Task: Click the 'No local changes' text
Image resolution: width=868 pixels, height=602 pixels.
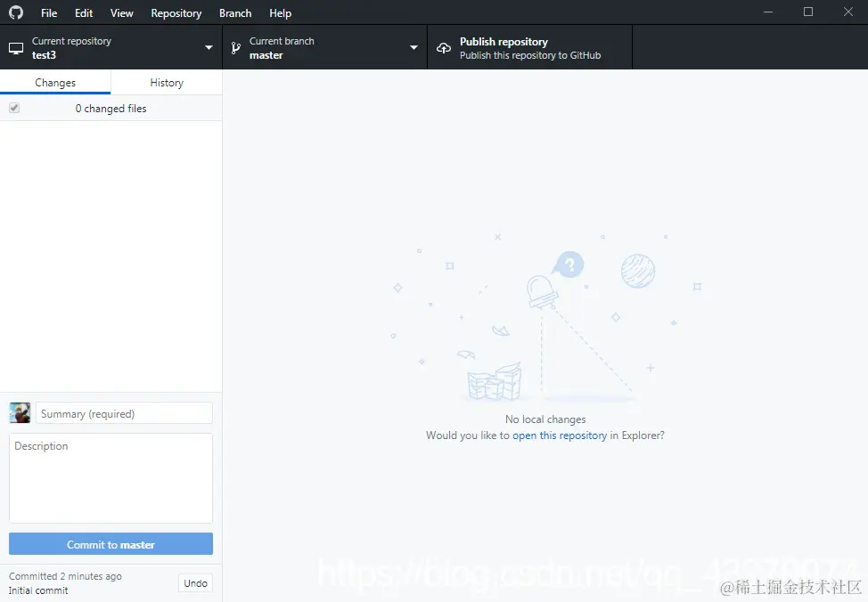Action: point(545,419)
